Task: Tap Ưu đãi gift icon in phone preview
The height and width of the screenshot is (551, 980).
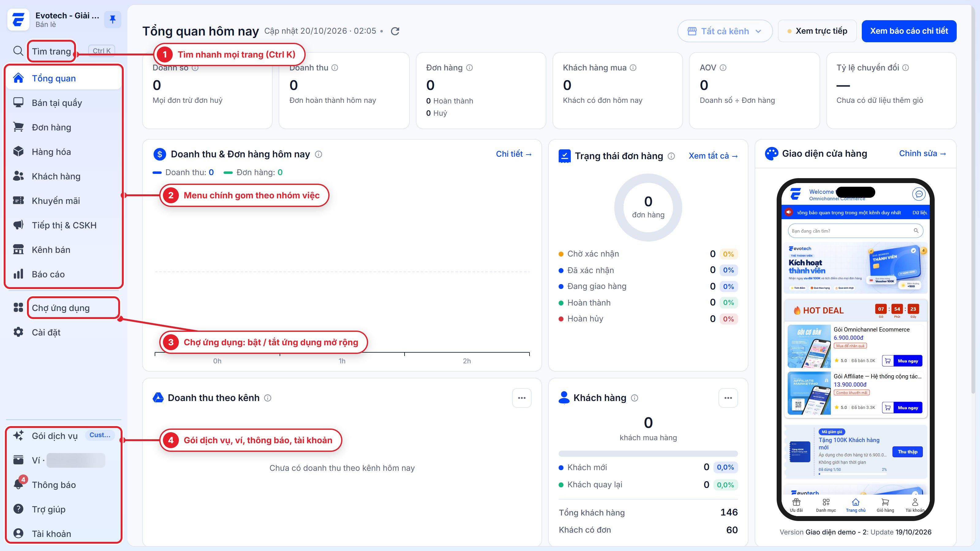Action: click(x=796, y=505)
